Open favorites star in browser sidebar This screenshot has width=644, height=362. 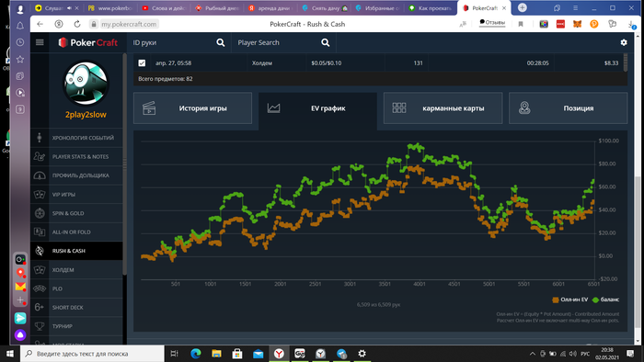[x=19, y=59]
